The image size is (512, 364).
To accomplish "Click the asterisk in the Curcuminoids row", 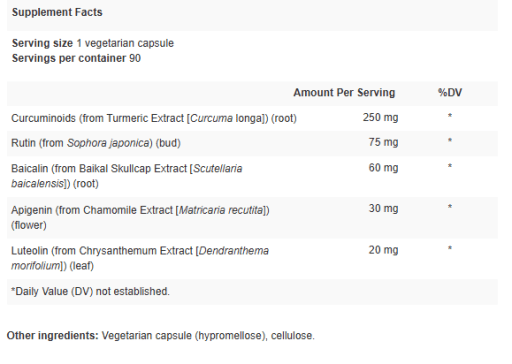I will (x=450, y=116).
